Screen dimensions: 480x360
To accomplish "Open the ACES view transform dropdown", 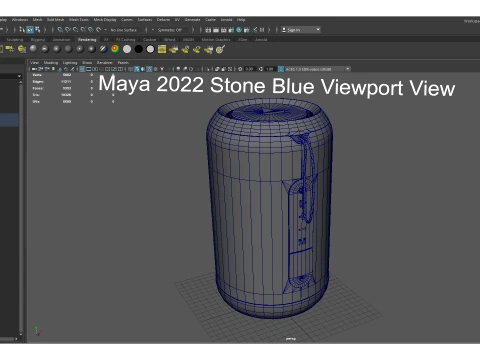I will click(318, 69).
